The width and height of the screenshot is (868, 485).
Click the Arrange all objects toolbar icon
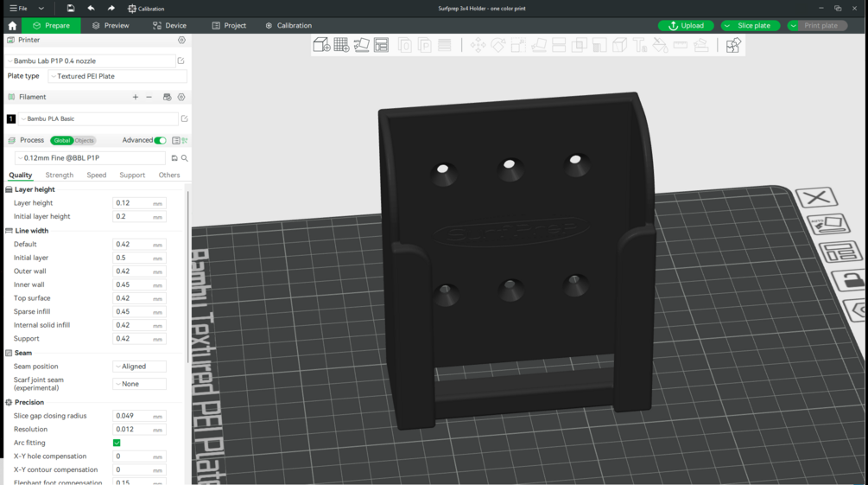382,45
